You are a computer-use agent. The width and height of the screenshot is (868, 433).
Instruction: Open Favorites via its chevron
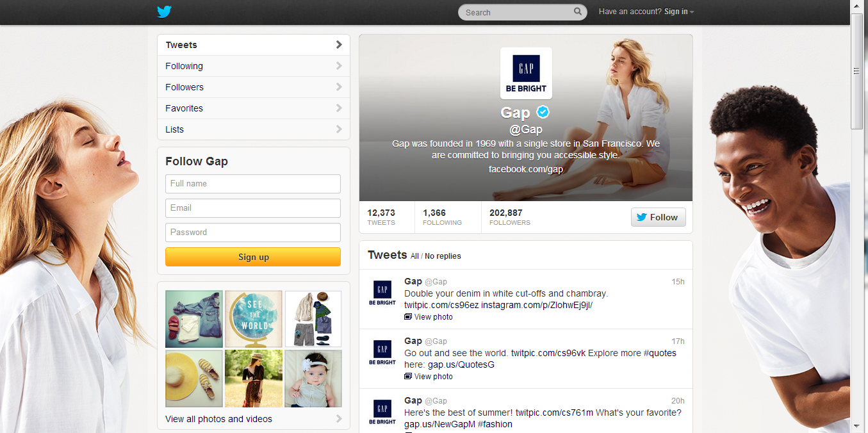339,108
